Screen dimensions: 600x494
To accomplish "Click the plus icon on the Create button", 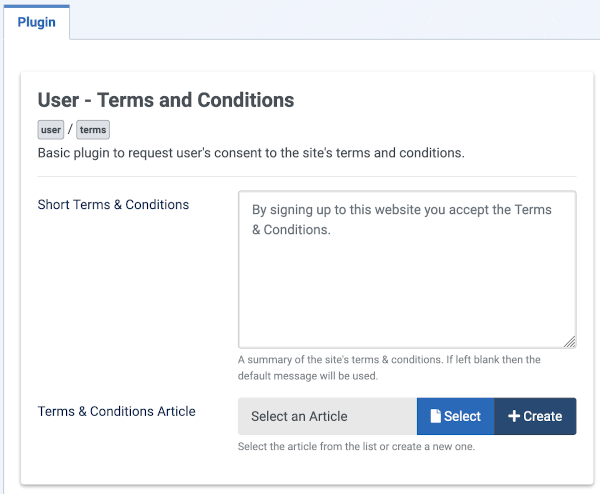I will pos(514,416).
